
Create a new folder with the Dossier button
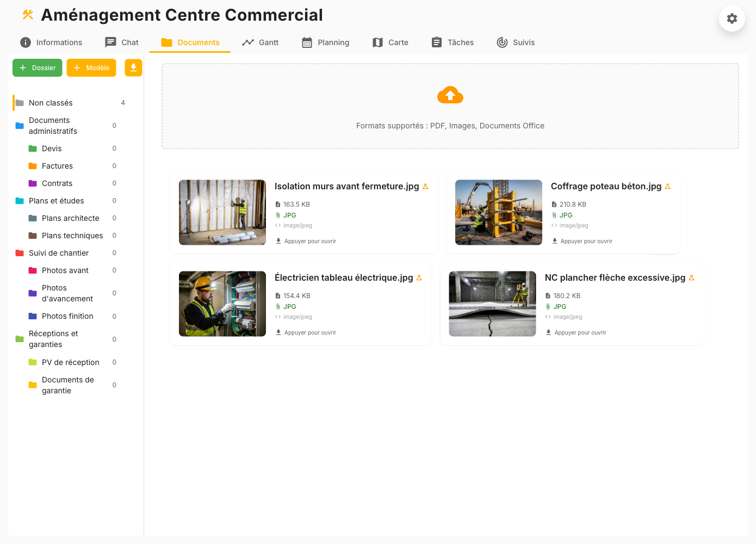coord(37,67)
